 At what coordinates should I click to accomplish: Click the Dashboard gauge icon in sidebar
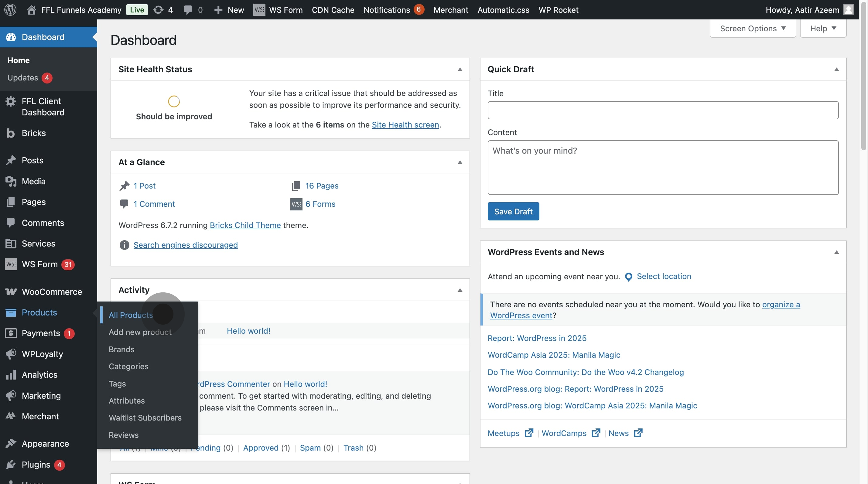11,37
